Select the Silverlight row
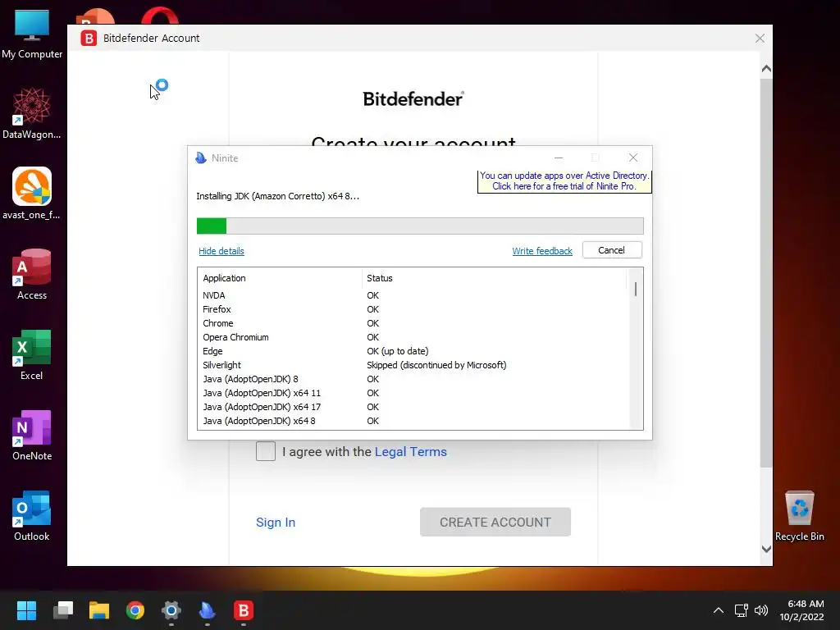Screen dimensions: 840x630 tap(412, 365)
